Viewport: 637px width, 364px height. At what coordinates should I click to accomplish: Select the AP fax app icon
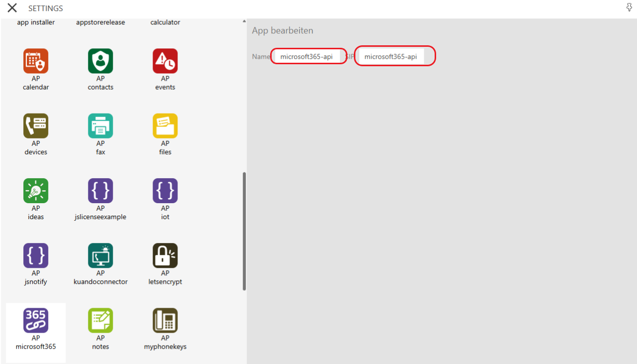[101, 126]
